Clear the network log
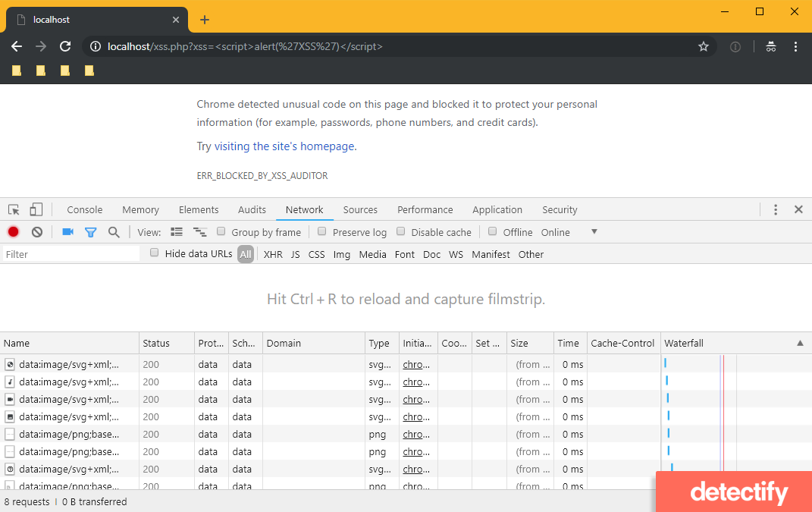The height and width of the screenshot is (512, 812). coord(36,232)
